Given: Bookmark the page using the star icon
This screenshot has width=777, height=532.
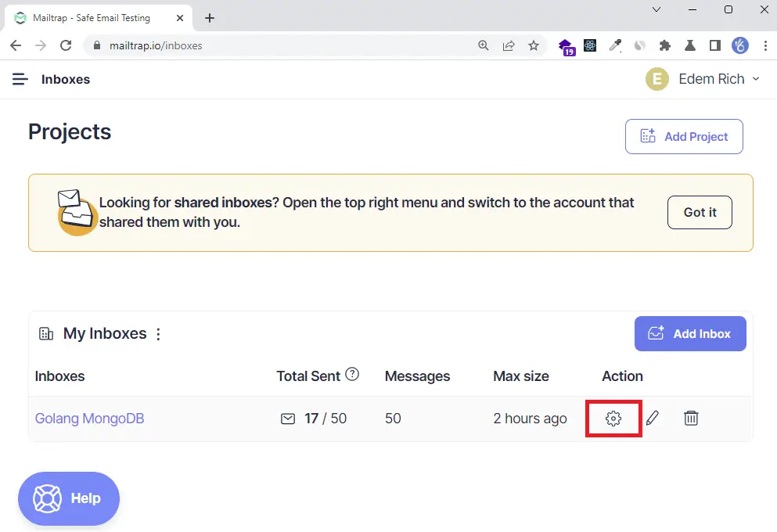Looking at the screenshot, I should coord(534,45).
